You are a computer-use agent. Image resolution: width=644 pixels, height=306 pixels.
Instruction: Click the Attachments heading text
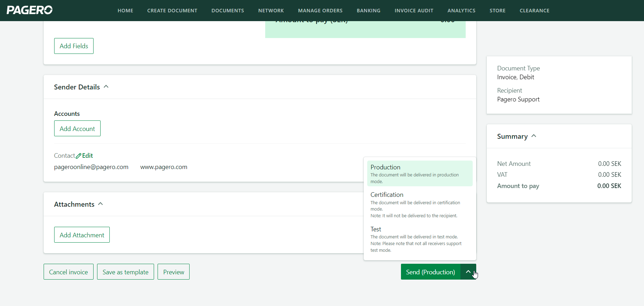click(74, 204)
